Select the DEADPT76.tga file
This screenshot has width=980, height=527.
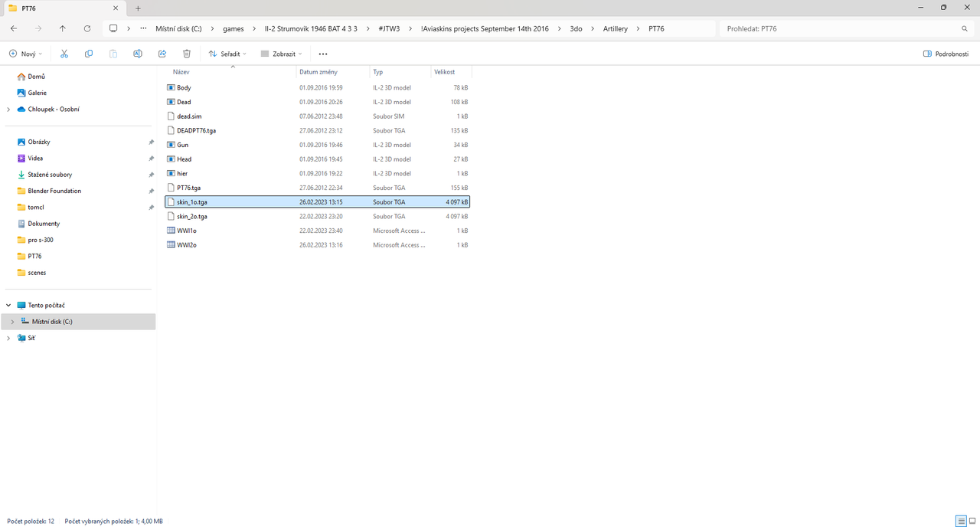coord(318,130)
